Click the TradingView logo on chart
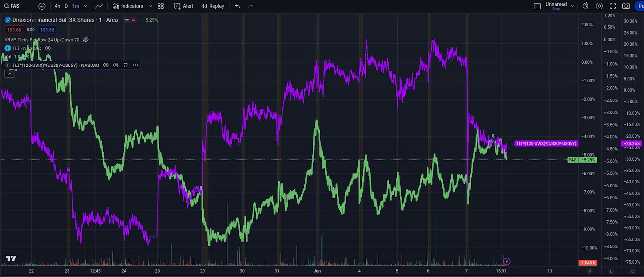This screenshot has width=644, height=277. click(x=11, y=258)
